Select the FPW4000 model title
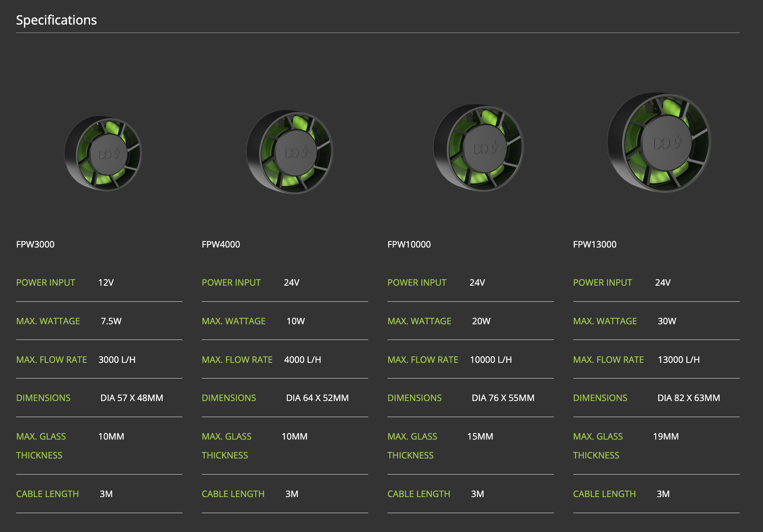This screenshot has height=532, width=763. tap(221, 244)
